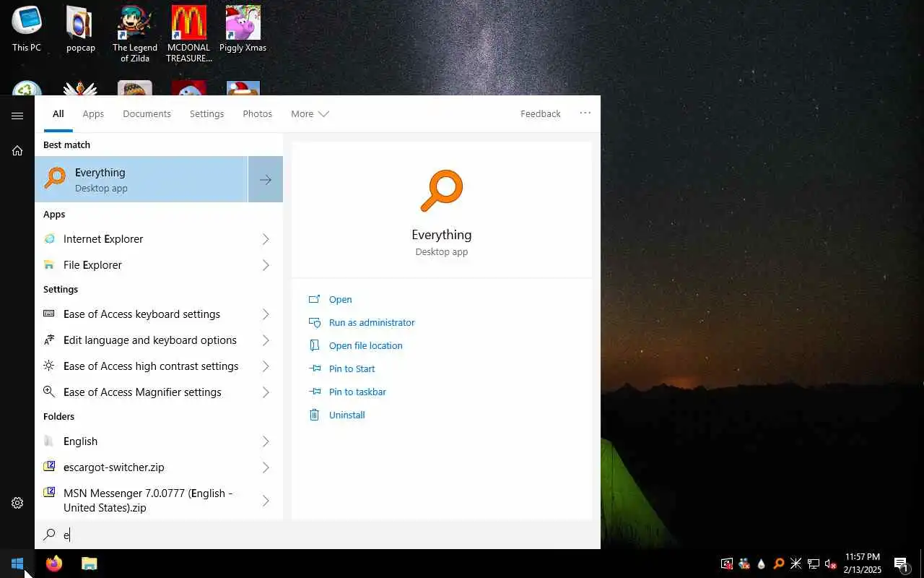
Task: Click the network tray icon
Action: [814, 564]
